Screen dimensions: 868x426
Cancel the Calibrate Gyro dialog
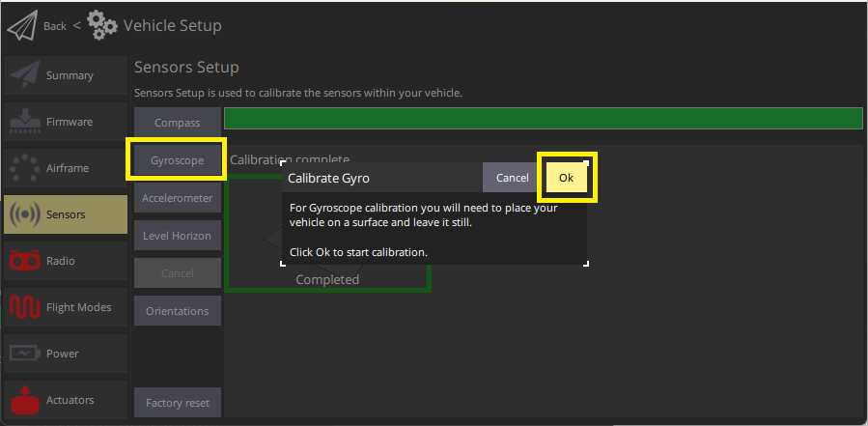[512, 178]
